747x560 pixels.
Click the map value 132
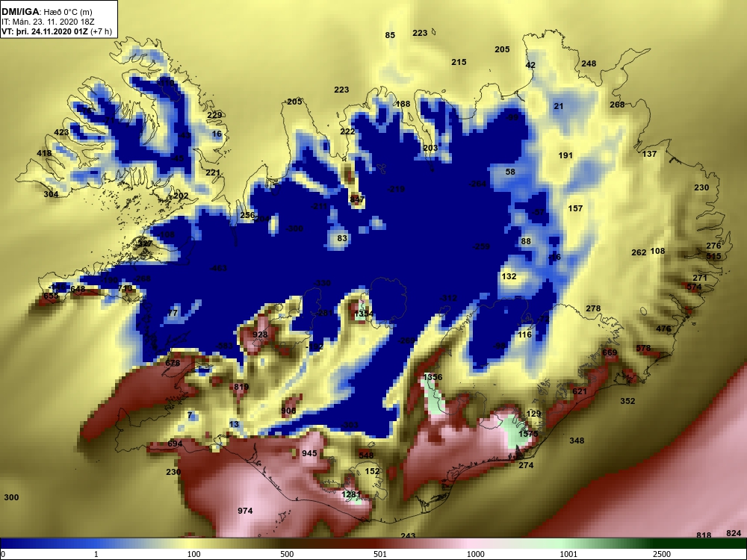coord(509,276)
